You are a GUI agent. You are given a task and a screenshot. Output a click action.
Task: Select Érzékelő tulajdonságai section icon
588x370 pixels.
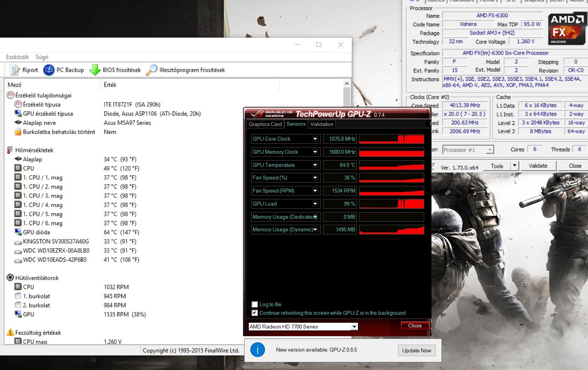[x=10, y=95]
